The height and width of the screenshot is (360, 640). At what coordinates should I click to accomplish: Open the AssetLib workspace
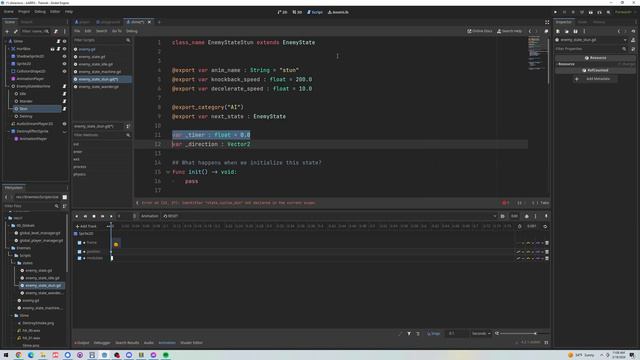(x=338, y=12)
